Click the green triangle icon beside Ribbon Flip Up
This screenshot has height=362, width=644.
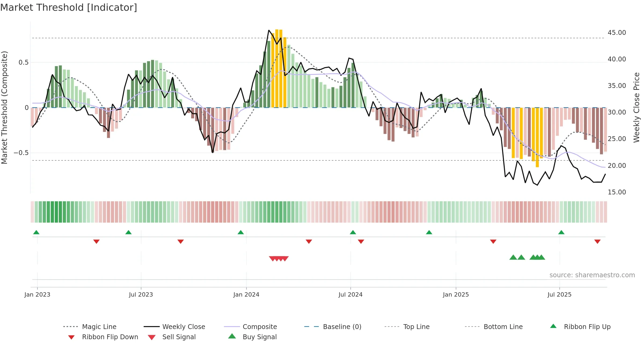(x=553, y=326)
